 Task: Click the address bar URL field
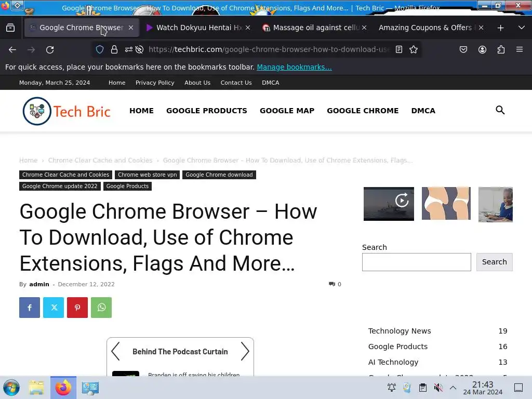click(x=269, y=49)
